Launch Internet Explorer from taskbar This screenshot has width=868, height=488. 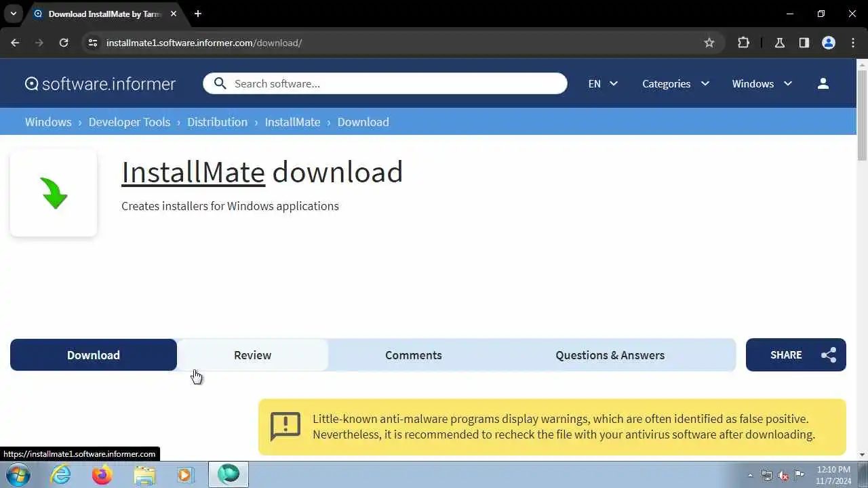point(61,475)
